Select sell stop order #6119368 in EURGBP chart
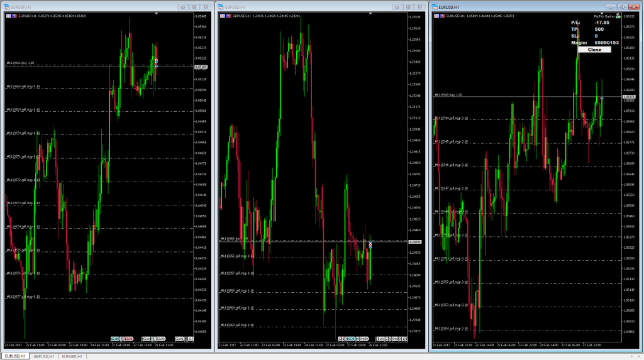Image resolution: width=644 pixels, height=360 pixels. point(23,87)
